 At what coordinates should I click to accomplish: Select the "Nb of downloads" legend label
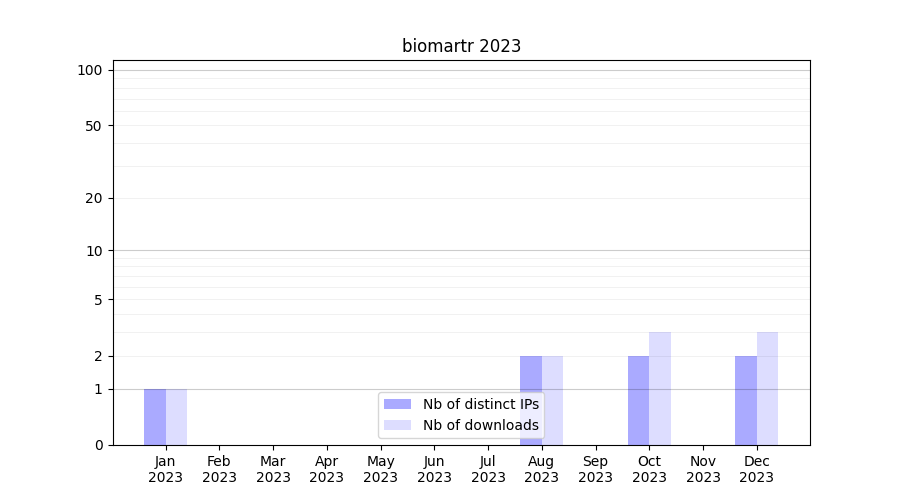pos(480,425)
